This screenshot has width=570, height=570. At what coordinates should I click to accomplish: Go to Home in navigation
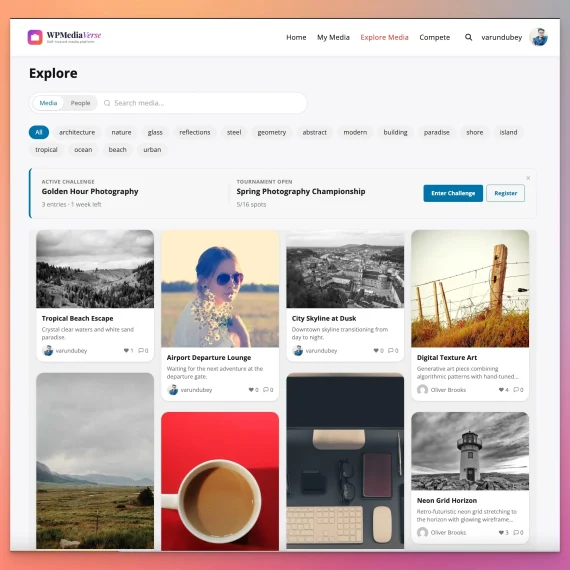click(x=296, y=37)
